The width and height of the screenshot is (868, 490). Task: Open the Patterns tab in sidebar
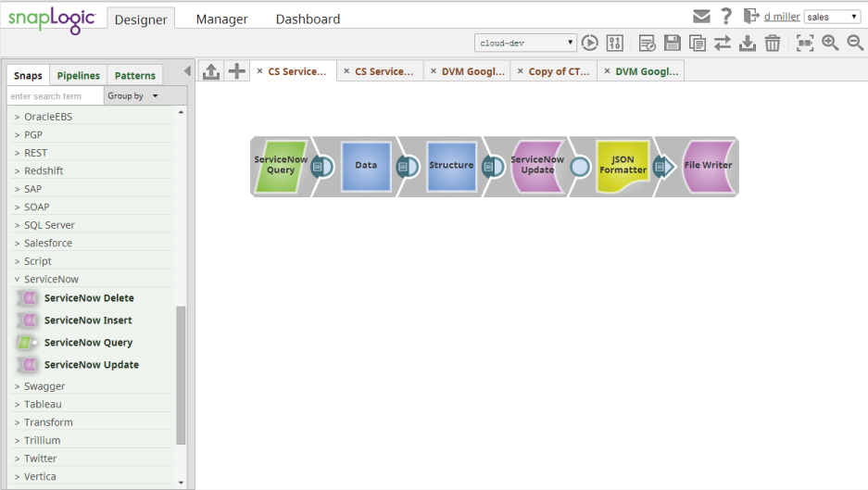point(135,75)
